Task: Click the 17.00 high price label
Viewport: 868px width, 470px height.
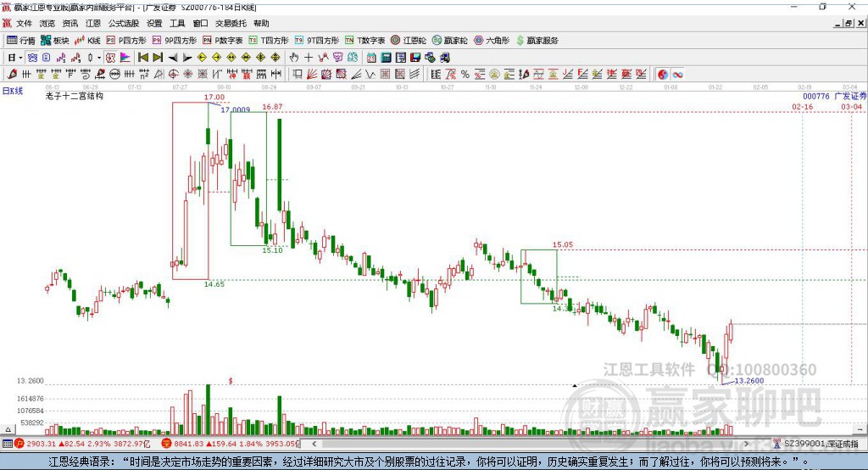Action: 214,97
